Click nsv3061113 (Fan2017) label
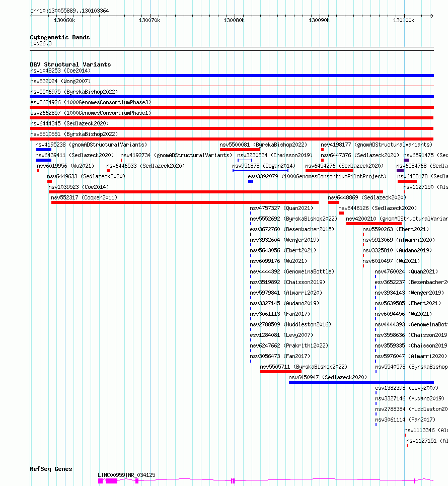Image resolution: width=448 pixels, height=486 pixels. click(x=280, y=314)
